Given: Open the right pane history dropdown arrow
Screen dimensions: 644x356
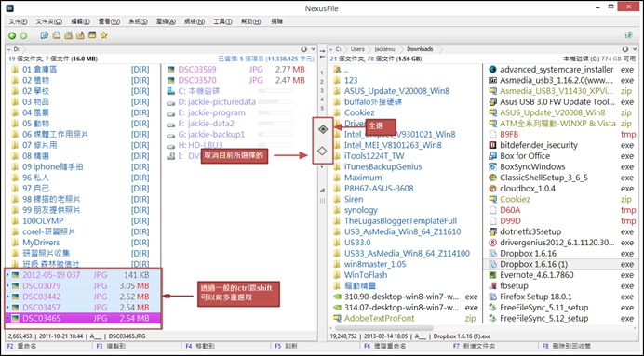Looking at the screenshot, I should tap(635, 49).
